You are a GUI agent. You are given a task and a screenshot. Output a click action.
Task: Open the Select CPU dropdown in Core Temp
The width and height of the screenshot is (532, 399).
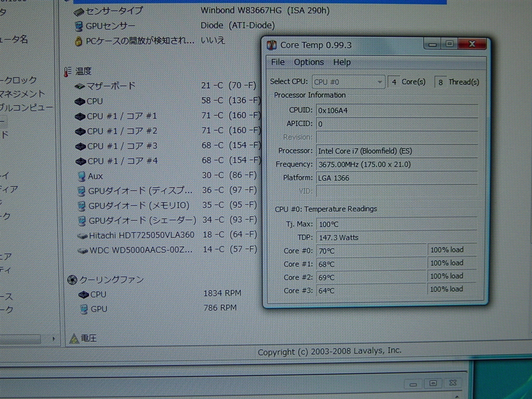348,82
